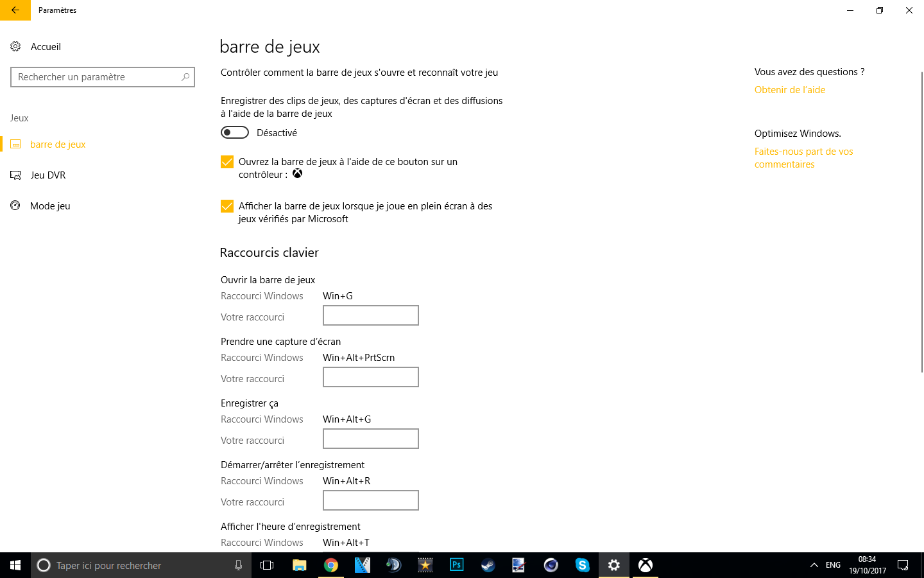924x578 pixels.
Task: Open Jeu DVR settings page
Action: tap(47, 175)
